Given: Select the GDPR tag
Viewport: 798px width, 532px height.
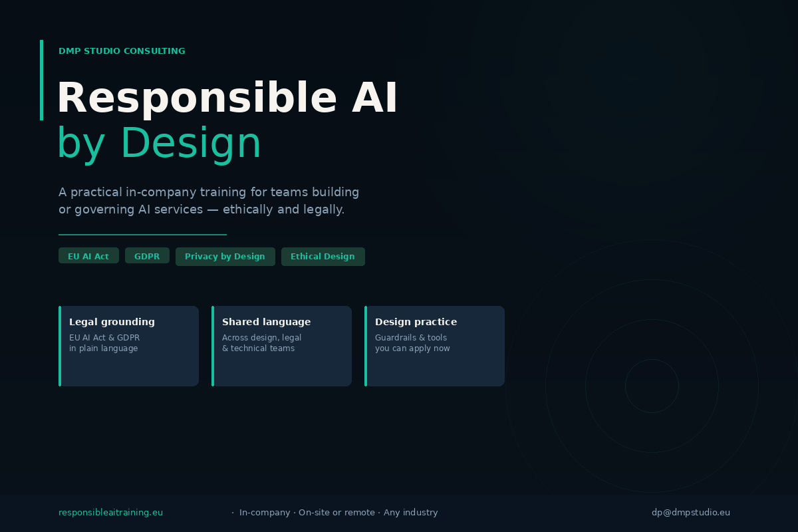Looking at the screenshot, I should [147, 256].
